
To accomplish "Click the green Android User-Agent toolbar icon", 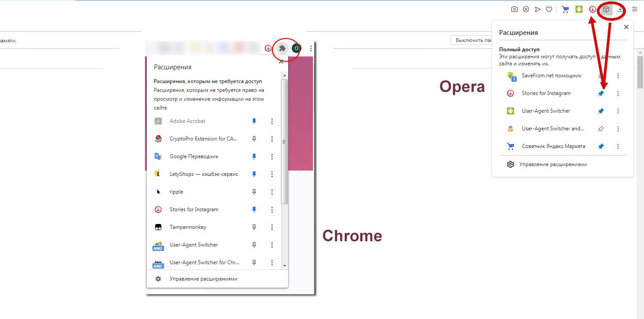I will pos(579,9).
